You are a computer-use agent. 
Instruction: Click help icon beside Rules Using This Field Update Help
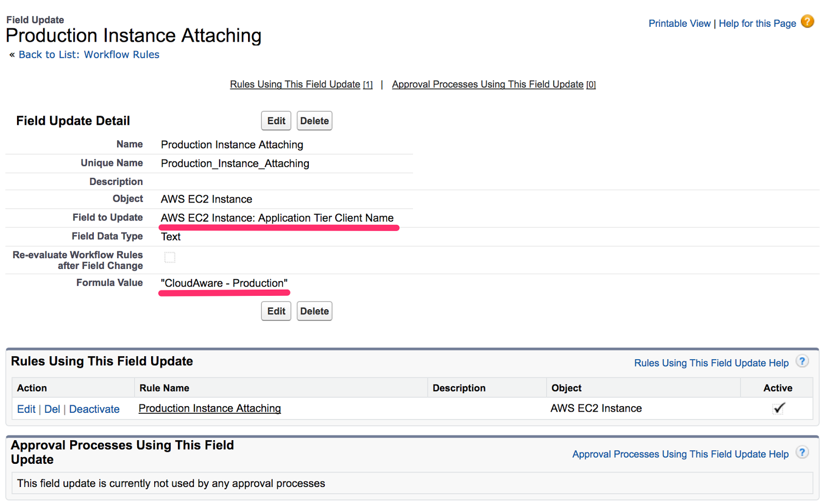pos(802,361)
